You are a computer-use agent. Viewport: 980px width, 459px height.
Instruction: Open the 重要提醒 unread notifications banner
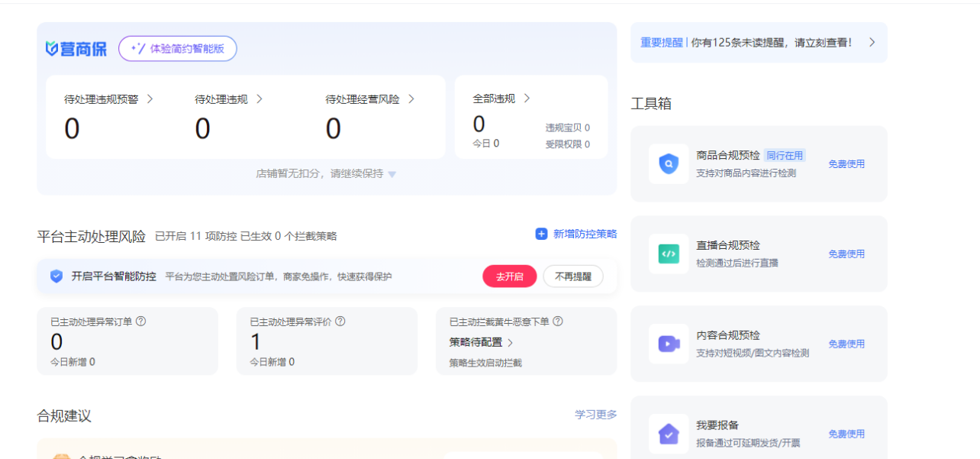click(758, 43)
